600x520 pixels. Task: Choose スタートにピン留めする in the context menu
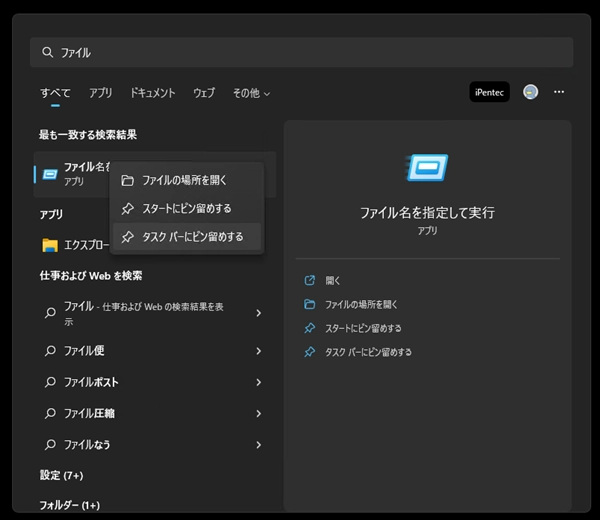pos(187,209)
